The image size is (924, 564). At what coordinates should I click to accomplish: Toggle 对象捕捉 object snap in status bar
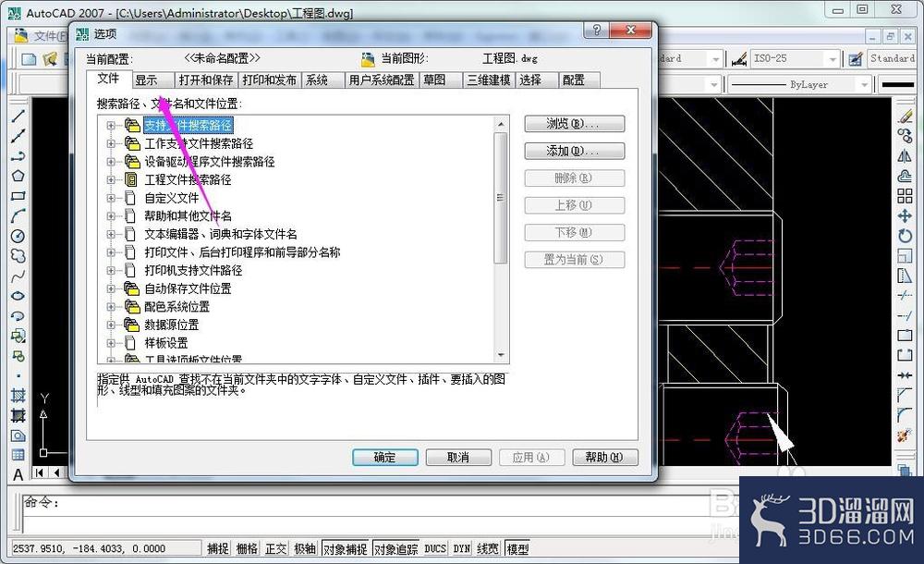point(346,548)
